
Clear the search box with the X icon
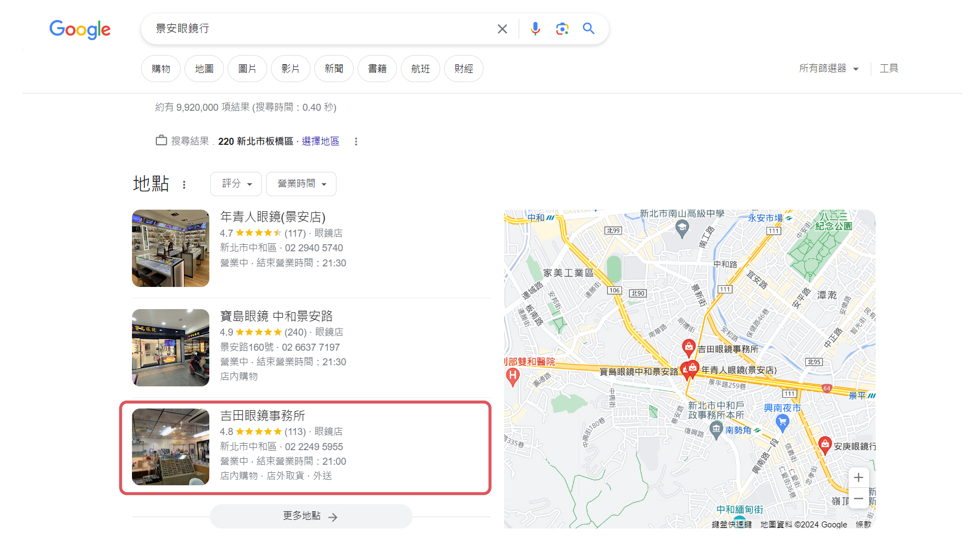point(502,29)
